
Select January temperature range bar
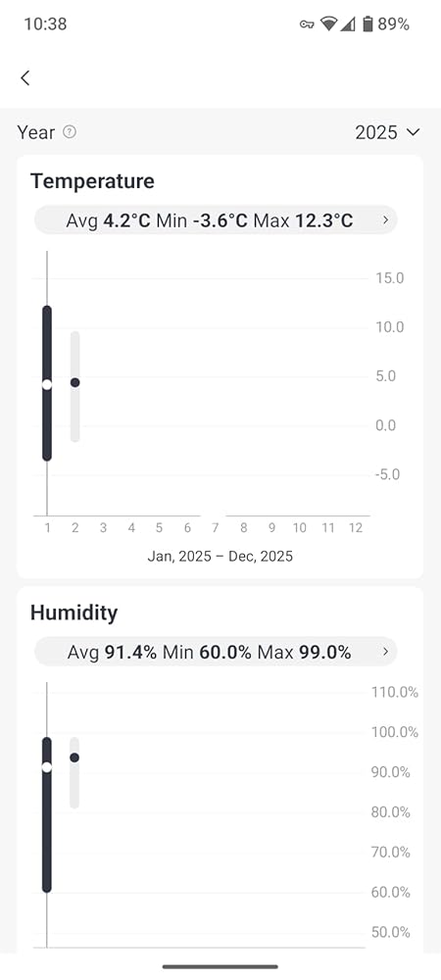[47, 383]
